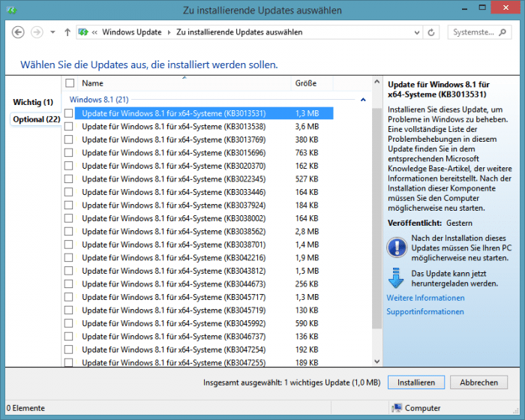Screen dimensions: 525x420
Task: Click the search magnifier icon
Action: click(x=502, y=32)
